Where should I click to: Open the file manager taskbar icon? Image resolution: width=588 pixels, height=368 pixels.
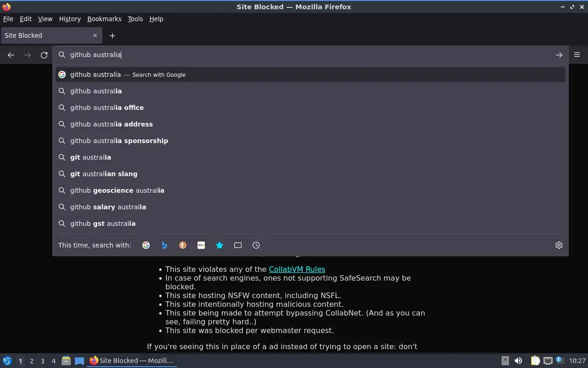[x=66, y=361]
